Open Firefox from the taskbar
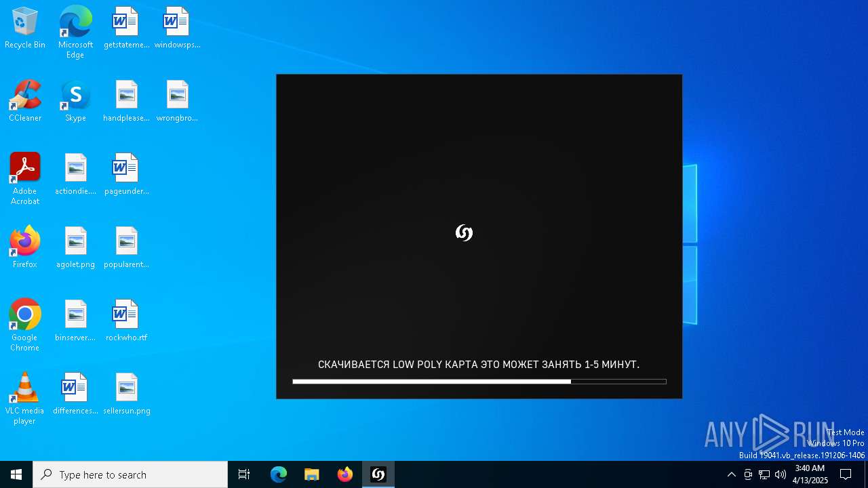Image resolution: width=868 pixels, height=488 pixels. coord(345,474)
